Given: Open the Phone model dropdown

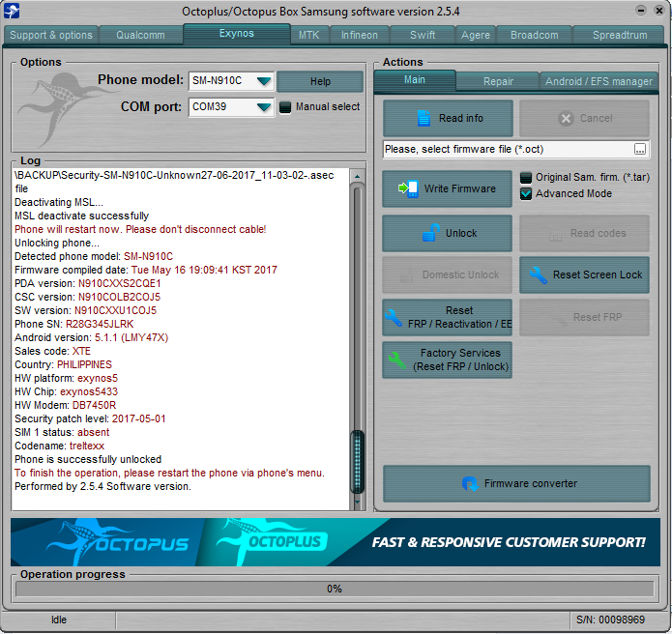Looking at the screenshot, I should (x=264, y=81).
